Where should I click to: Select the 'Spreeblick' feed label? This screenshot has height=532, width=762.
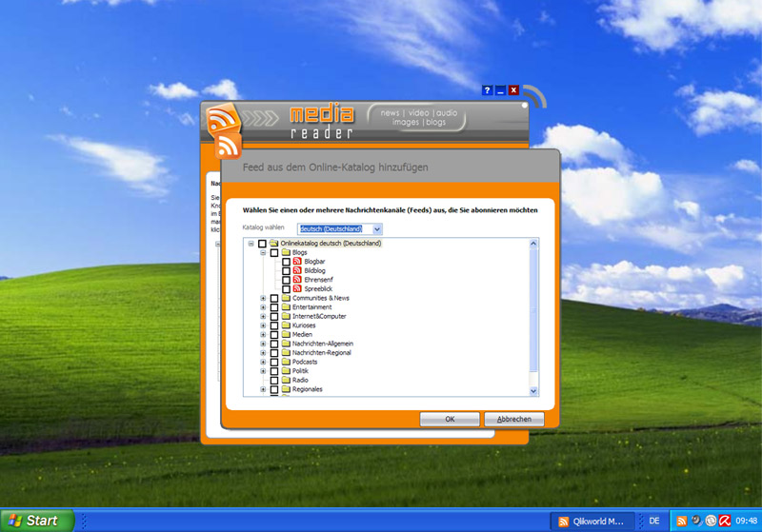[x=318, y=288]
